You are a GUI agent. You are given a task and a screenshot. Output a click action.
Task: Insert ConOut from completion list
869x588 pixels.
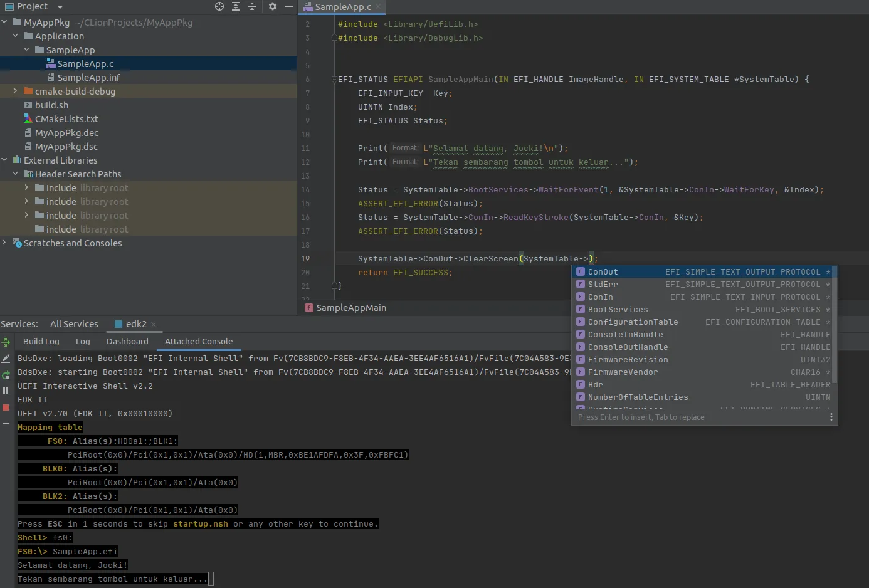[702, 271]
